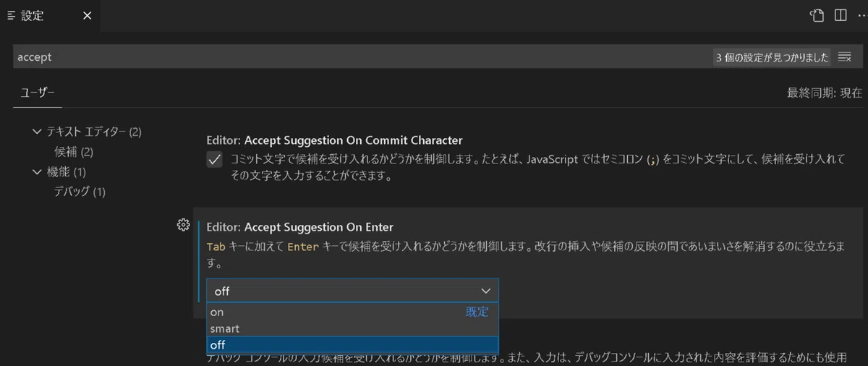This screenshot has height=366, width=868.
Task: Open Accept Suggestion On Enter dropdown
Action: [x=352, y=291]
